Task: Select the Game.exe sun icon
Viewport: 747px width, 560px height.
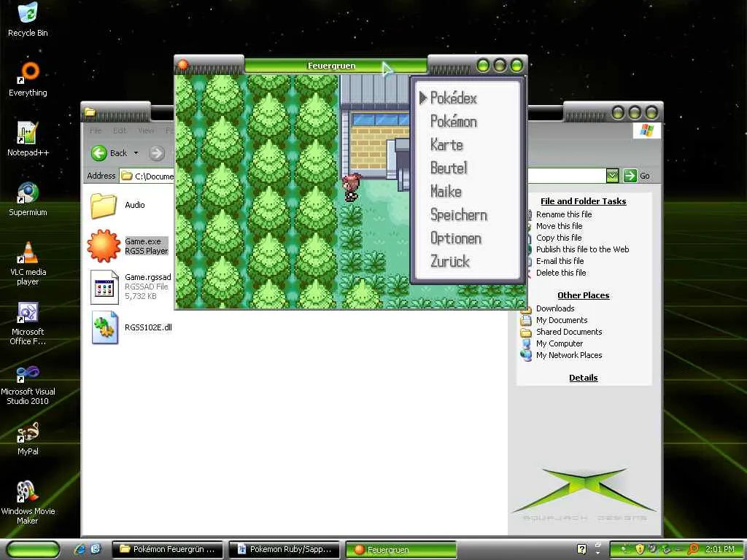Action: coord(104,246)
